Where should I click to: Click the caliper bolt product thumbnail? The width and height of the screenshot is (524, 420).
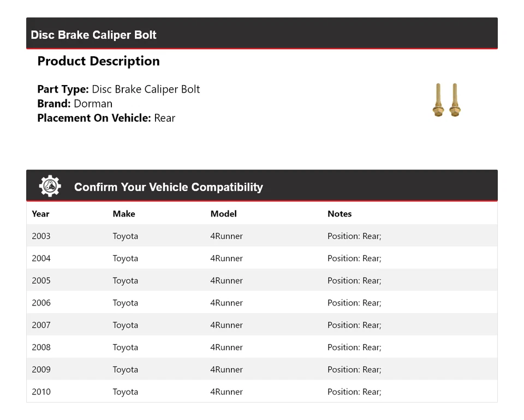[446, 101]
